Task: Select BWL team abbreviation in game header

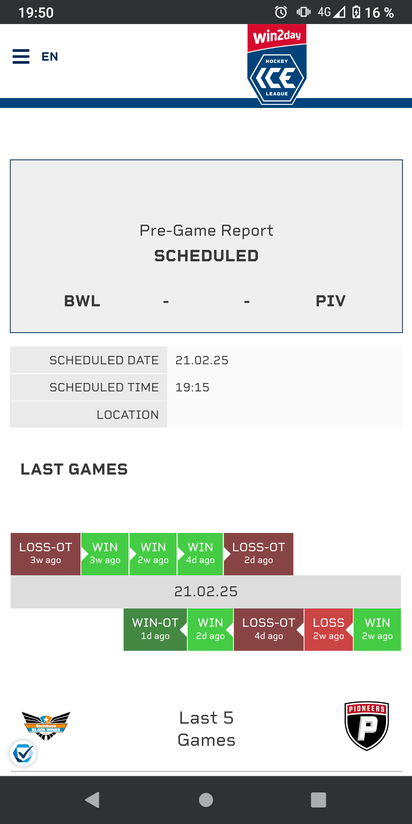Action: (x=82, y=301)
